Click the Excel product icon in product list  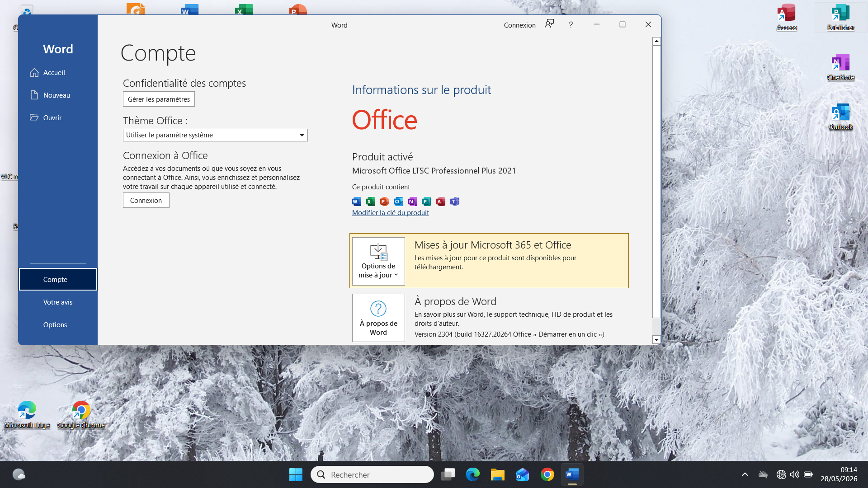coord(371,202)
